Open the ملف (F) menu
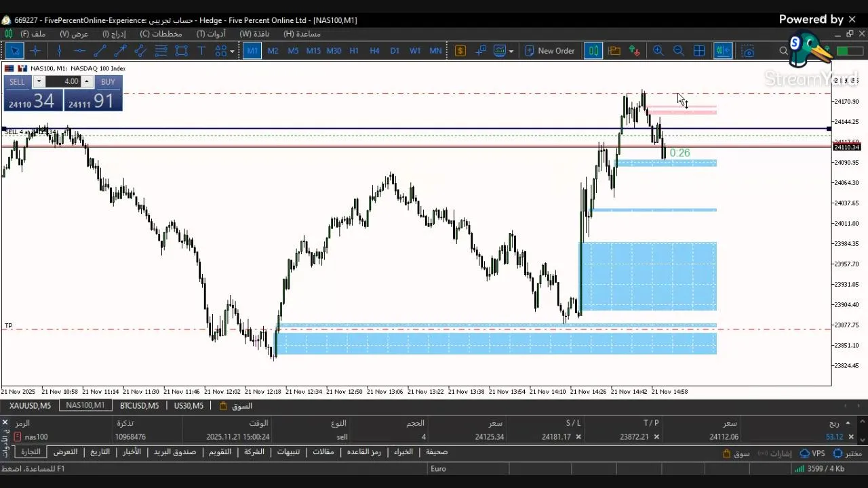This screenshot has width=868, height=488. click(x=33, y=33)
